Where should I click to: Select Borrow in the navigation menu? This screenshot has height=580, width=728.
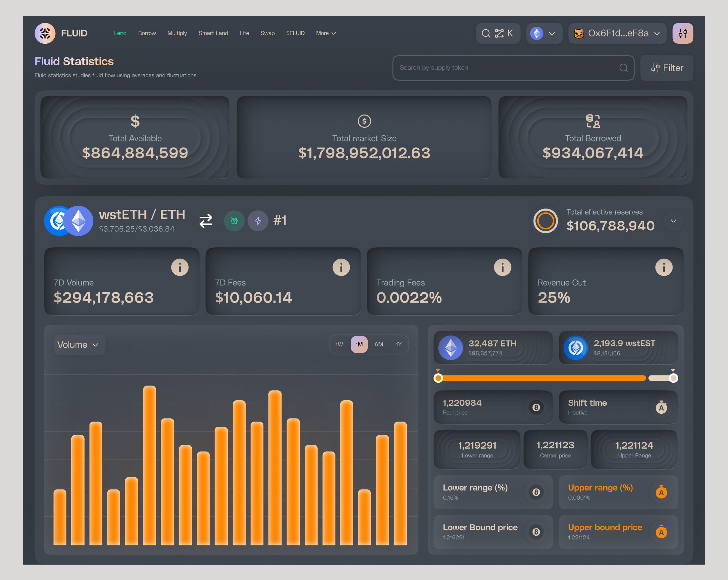tap(147, 33)
